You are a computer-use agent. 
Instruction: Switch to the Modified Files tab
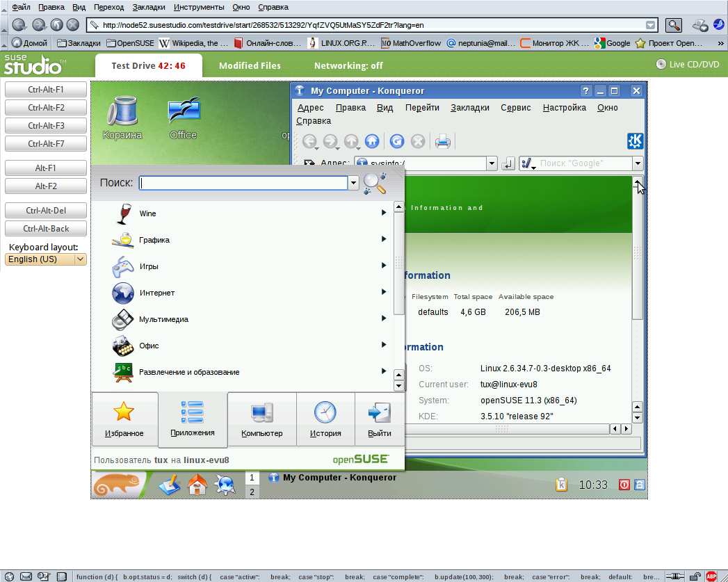(250, 66)
